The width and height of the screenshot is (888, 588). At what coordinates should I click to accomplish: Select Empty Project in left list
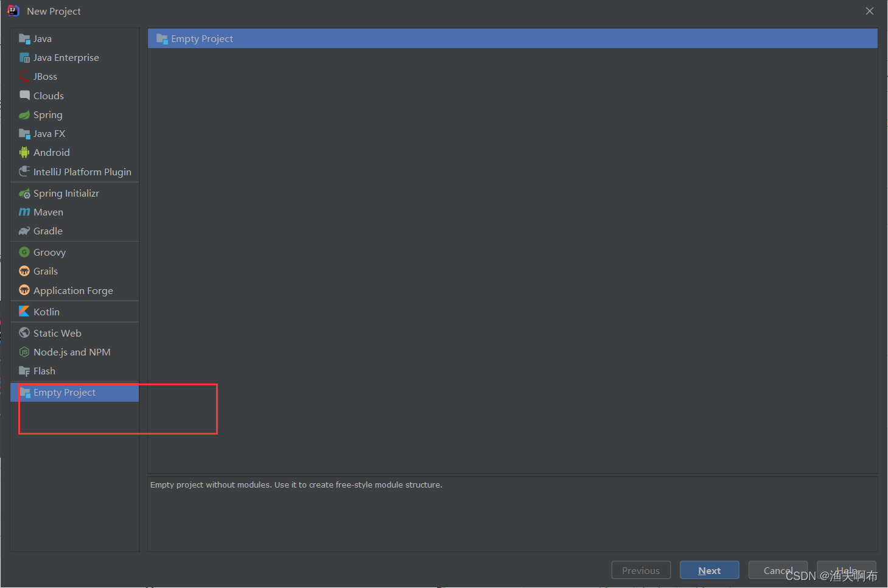point(75,393)
